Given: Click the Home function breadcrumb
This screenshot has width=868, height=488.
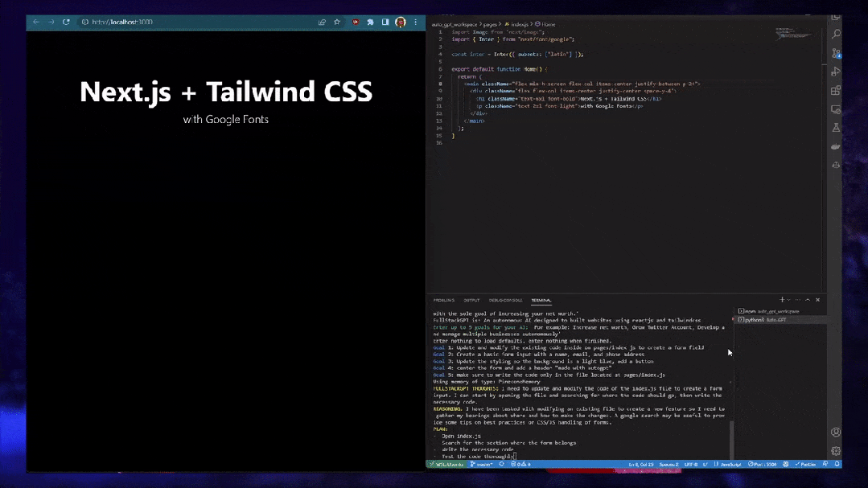Looking at the screenshot, I should coord(545,24).
